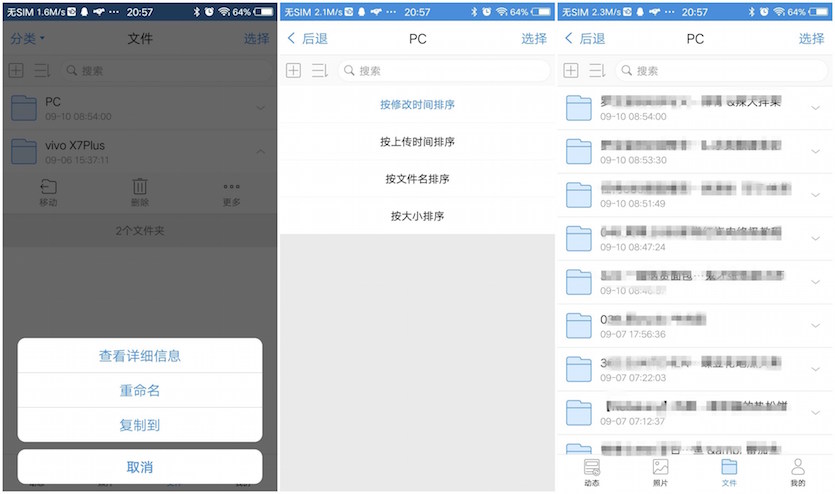Select 按上传时间排序 sort option

(417, 142)
